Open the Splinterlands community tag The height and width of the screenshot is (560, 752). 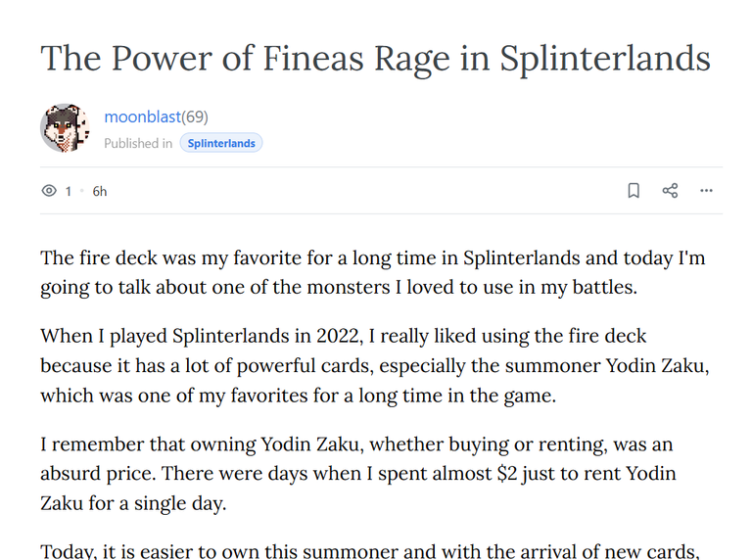[221, 143]
